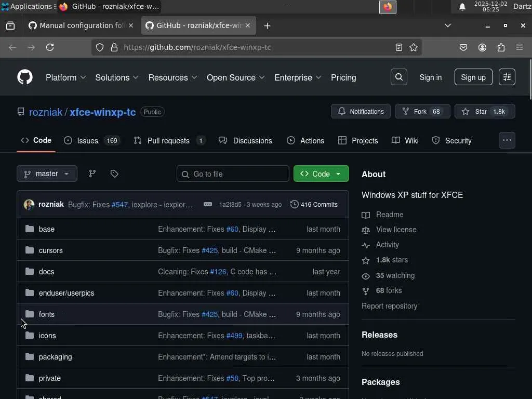Click the branches icon next to master
The width and height of the screenshot is (532, 399).
click(x=92, y=174)
